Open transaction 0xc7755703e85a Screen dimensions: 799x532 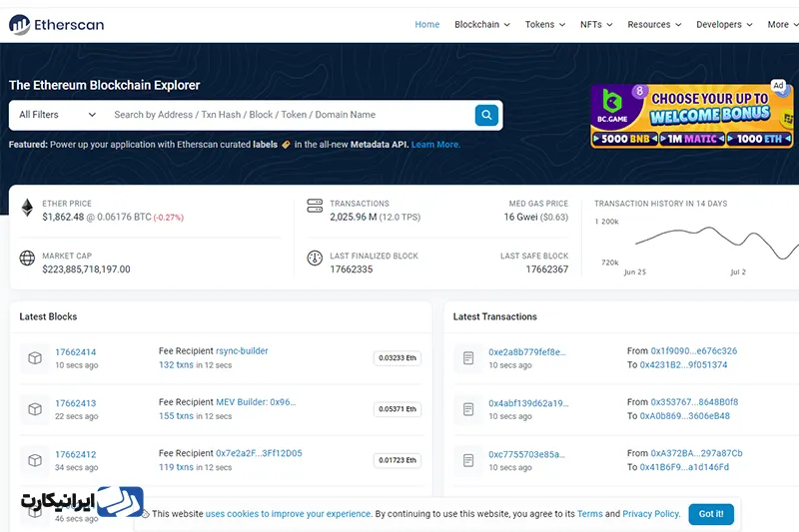tap(527, 454)
